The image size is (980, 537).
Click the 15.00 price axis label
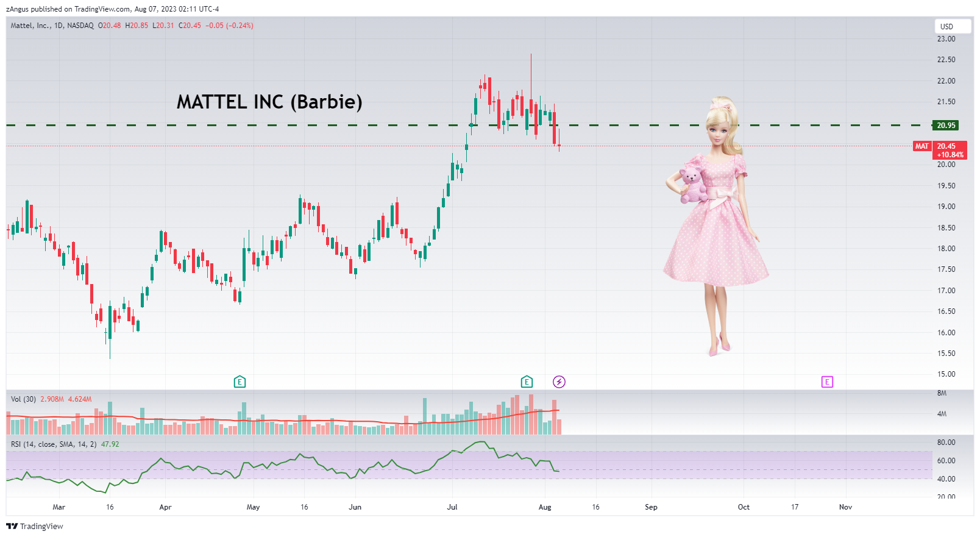click(946, 374)
